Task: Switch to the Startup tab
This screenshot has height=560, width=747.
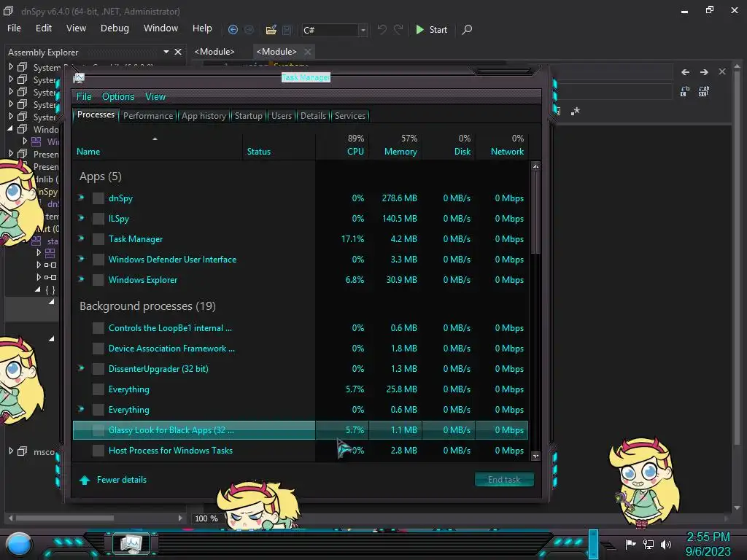Action: (248, 116)
